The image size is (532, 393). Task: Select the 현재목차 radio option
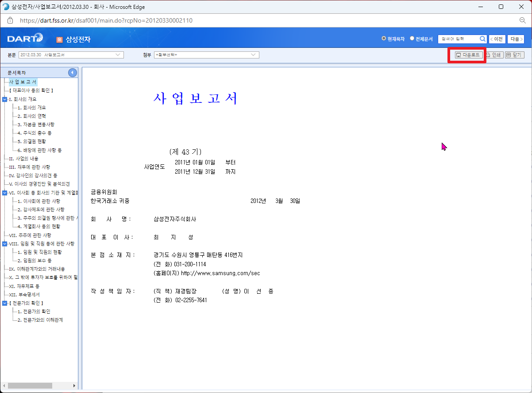click(384, 39)
